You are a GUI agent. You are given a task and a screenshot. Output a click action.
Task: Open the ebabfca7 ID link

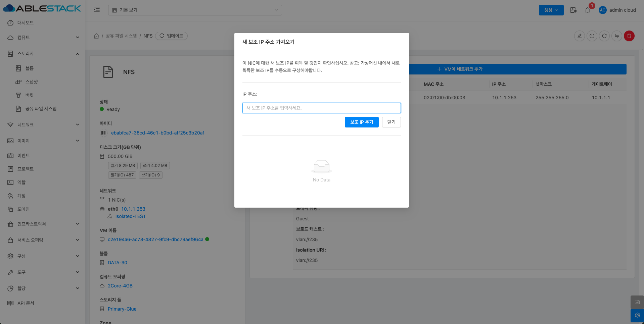pos(157,133)
